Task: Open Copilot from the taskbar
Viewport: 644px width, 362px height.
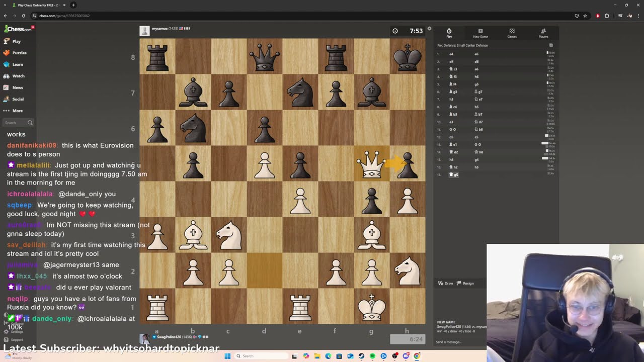Action: (306, 356)
